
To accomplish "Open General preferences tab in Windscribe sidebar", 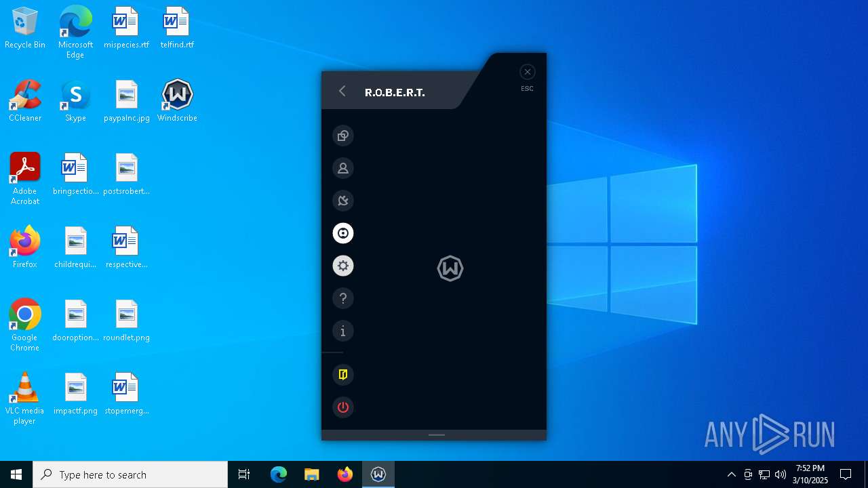I will [343, 136].
